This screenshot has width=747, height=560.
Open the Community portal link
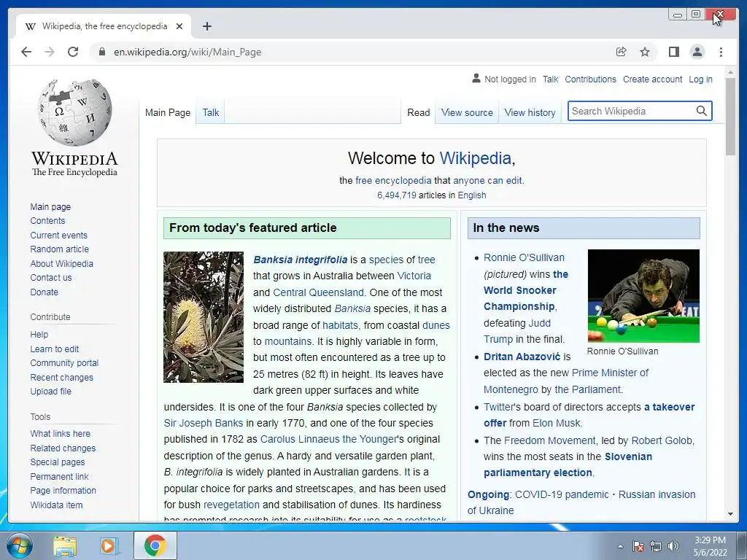coord(64,363)
